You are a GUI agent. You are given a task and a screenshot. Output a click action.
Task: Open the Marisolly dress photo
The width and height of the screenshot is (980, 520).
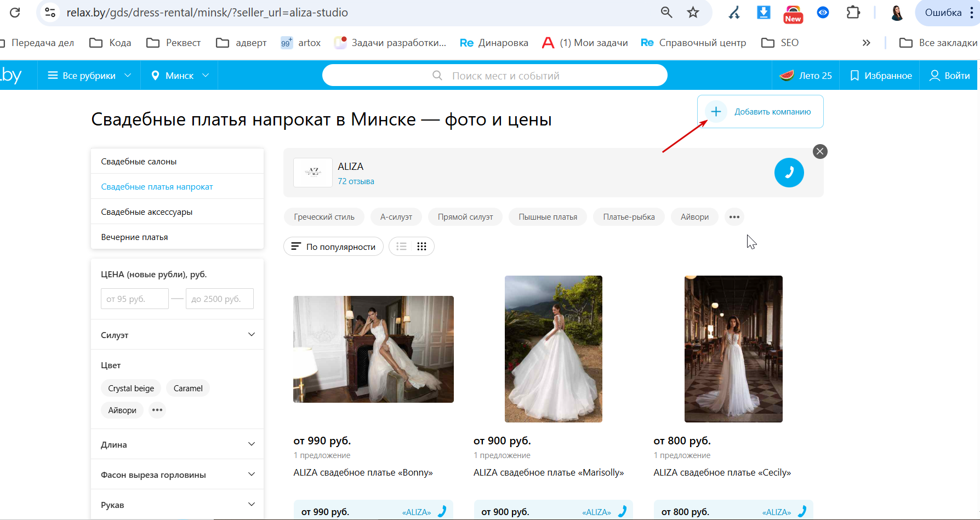(x=553, y=349)
